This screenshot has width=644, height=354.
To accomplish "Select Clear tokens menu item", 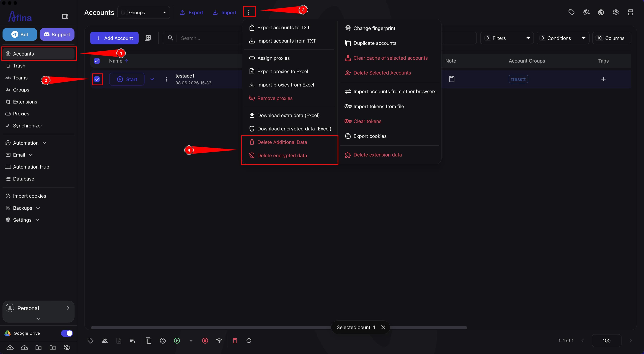I will pyautogui.click(x=389, y=121).
